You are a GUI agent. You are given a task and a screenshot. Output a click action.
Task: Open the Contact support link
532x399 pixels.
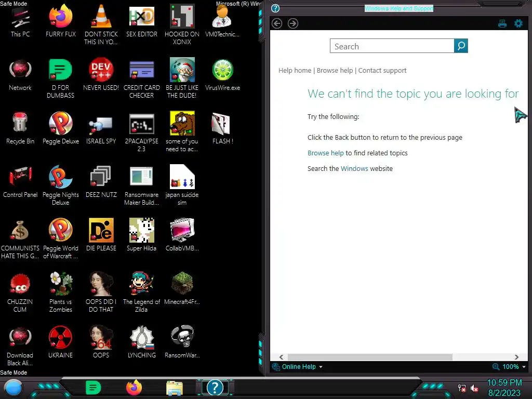pyautogui.click(x=382, y=70)
